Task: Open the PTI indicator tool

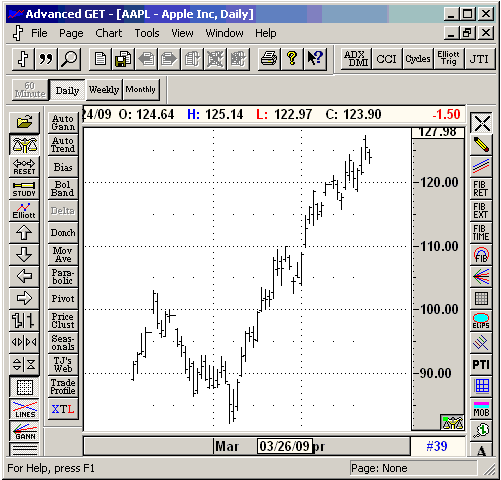Action: tap(481, 365)
